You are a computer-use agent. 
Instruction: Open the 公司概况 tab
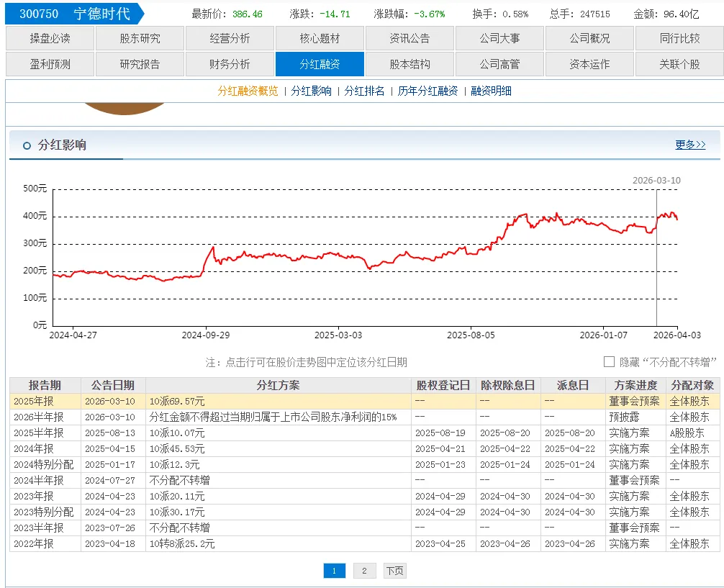(x=590, y=38)
